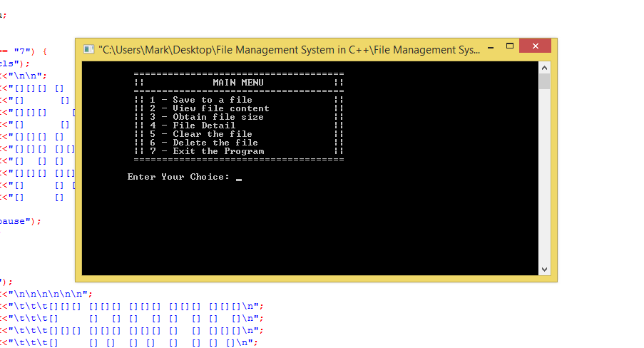The height and width of the screenshot is (348, 644).
Task: Click the MAIN MENU header text
Action: pyautogui.click(x=237, y=83)
